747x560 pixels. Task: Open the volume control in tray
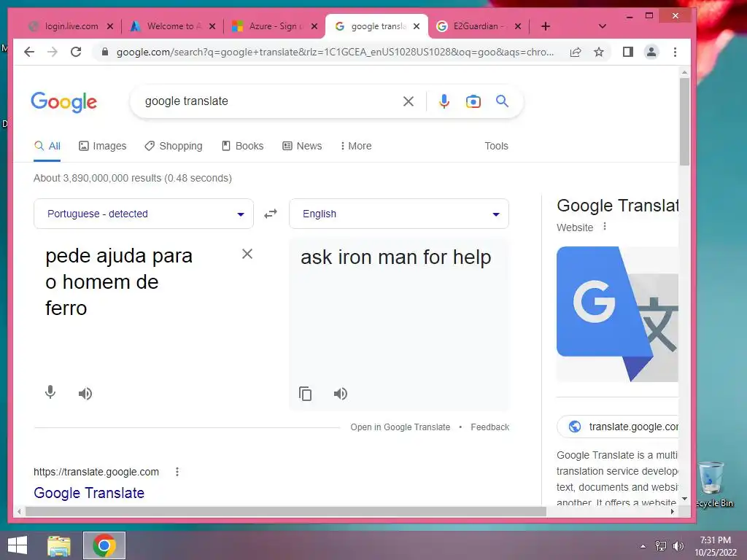(x=678, y=545)
